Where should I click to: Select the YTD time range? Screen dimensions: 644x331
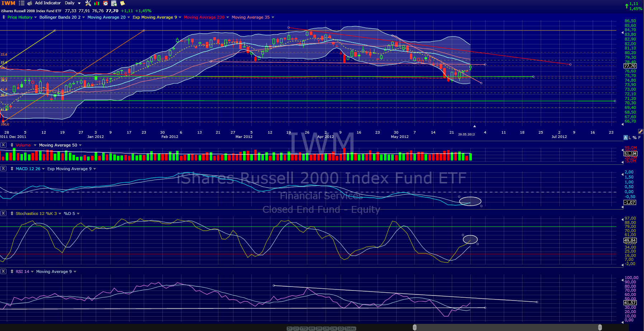[x=304, y=328]
